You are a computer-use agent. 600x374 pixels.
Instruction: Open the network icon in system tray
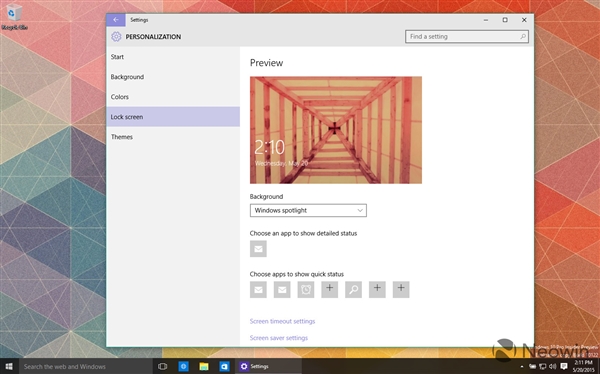tap(543, 367)
